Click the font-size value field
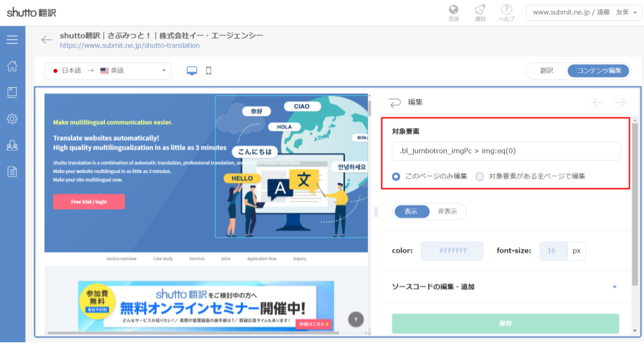 click(x=554, y=251)
